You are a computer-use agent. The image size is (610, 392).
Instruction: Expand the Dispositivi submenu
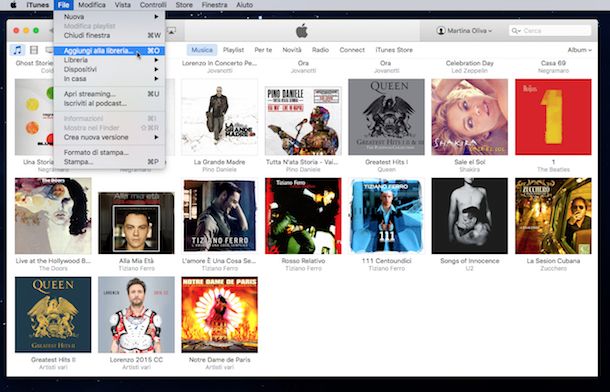(x=109, y=69)
